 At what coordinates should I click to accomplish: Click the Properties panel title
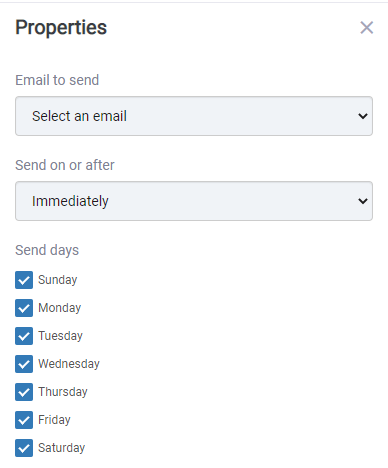[61, 28]
